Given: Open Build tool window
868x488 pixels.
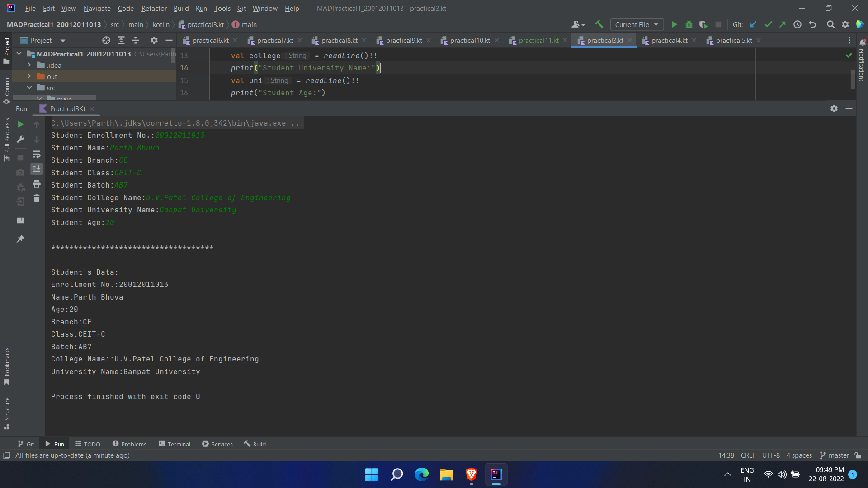Looking at the screenshot, I should [x=255, y=444].
